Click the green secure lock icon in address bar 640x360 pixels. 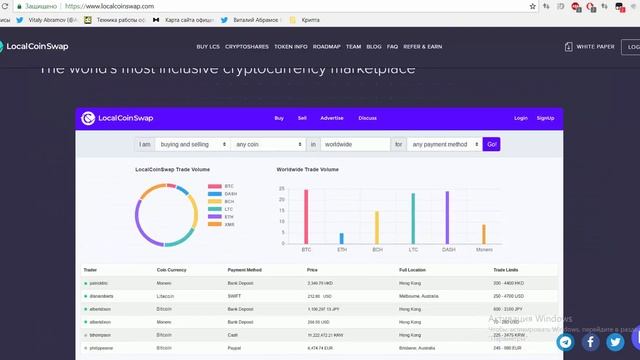click(x=19, y=7)
